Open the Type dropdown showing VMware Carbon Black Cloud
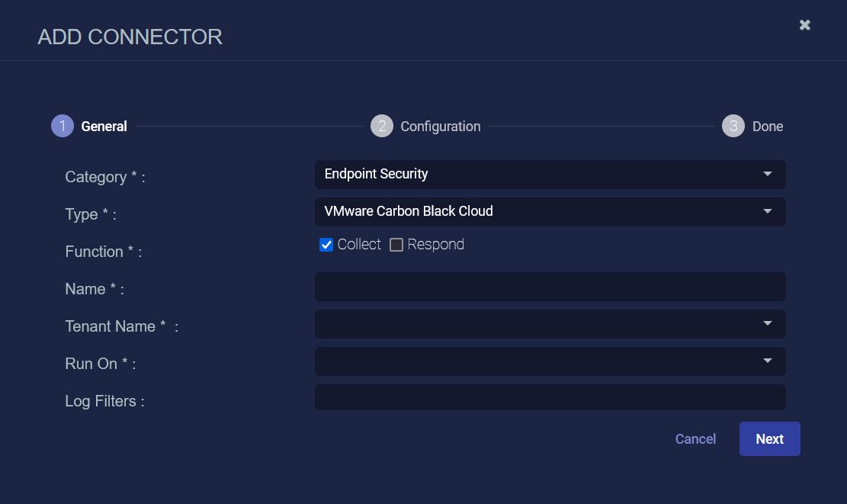847x504 pixels. 550,212
